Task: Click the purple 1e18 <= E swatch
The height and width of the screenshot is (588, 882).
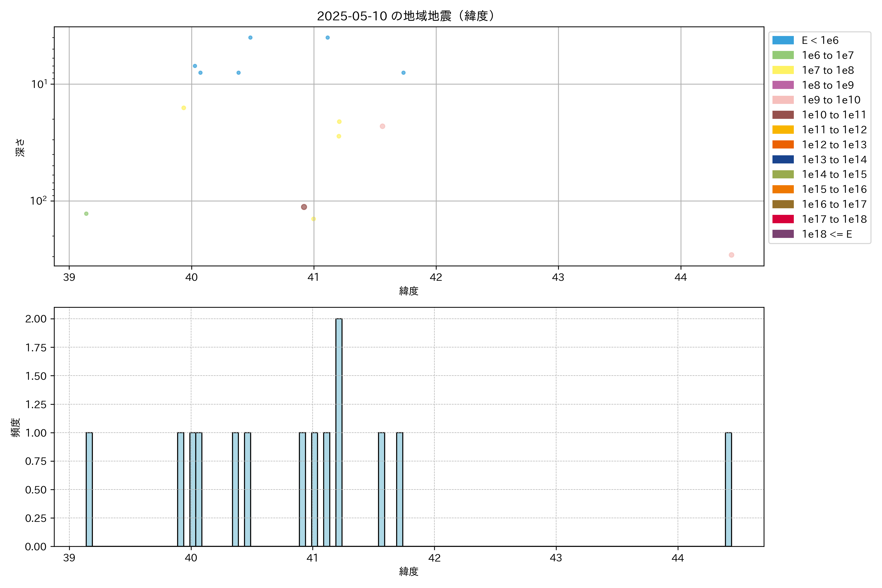Action: [783, 234]
